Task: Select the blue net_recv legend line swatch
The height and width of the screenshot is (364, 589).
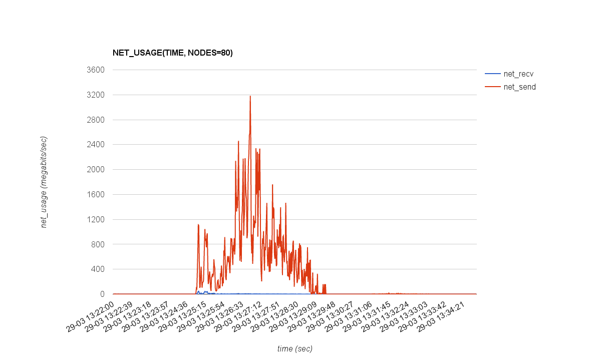Action: point(492,74)
